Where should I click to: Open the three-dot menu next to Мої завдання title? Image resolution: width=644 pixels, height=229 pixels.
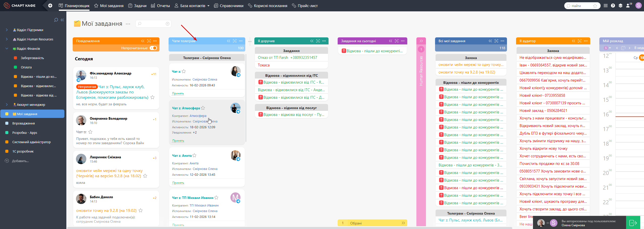(x=128, y=24)
